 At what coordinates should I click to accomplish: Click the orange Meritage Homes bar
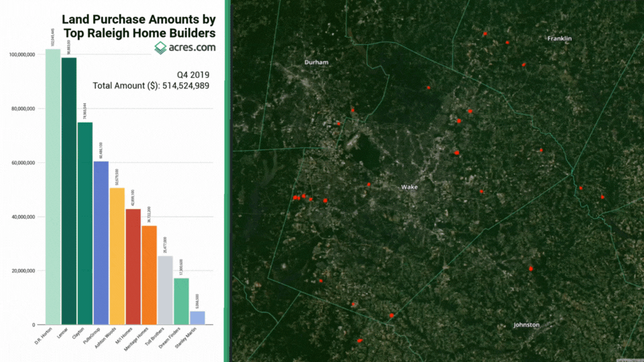tap(149, 275)
